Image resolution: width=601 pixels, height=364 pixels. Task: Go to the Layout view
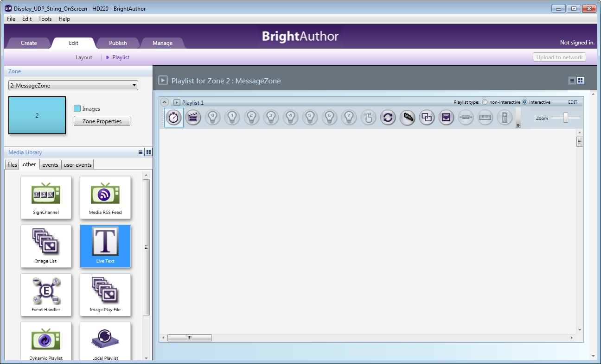coord(84,57)
